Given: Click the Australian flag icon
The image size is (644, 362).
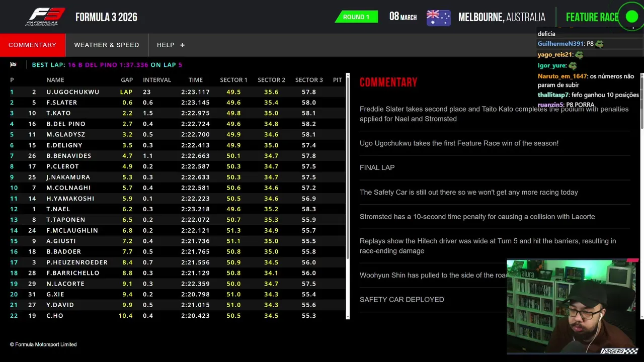Looking at the screenshot, I should point(438,17).
